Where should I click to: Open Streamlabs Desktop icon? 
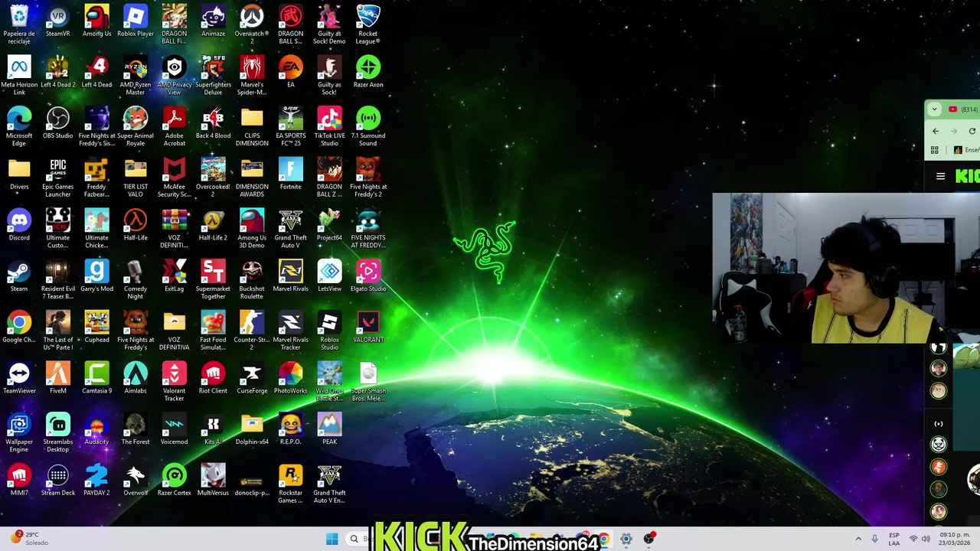[57, 432]
